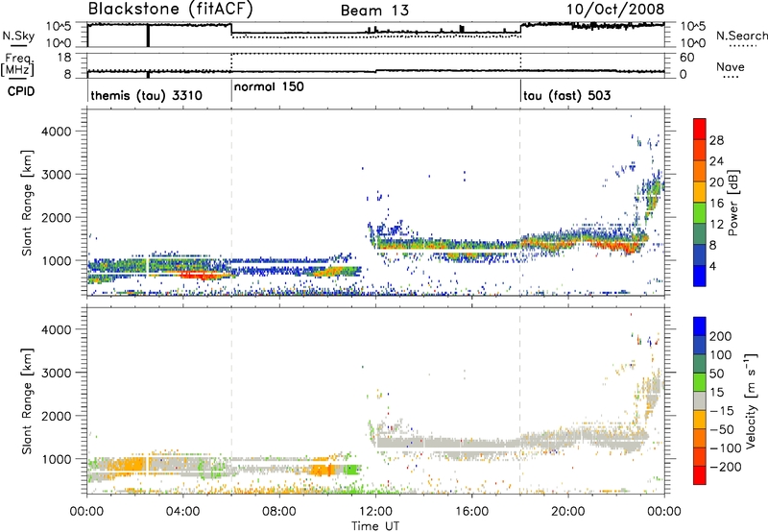Click the 'Freq. [MHz]' axis label
The height and width of the screenshot is (532, 768).
pyautogui.click(x=18, y=65)
